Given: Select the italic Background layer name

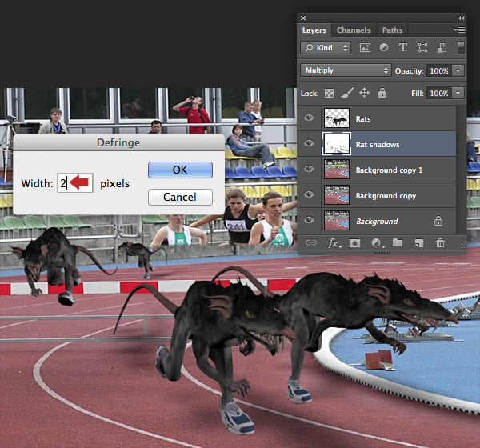Looking at the screenshot, I should (x=377, y=222).
